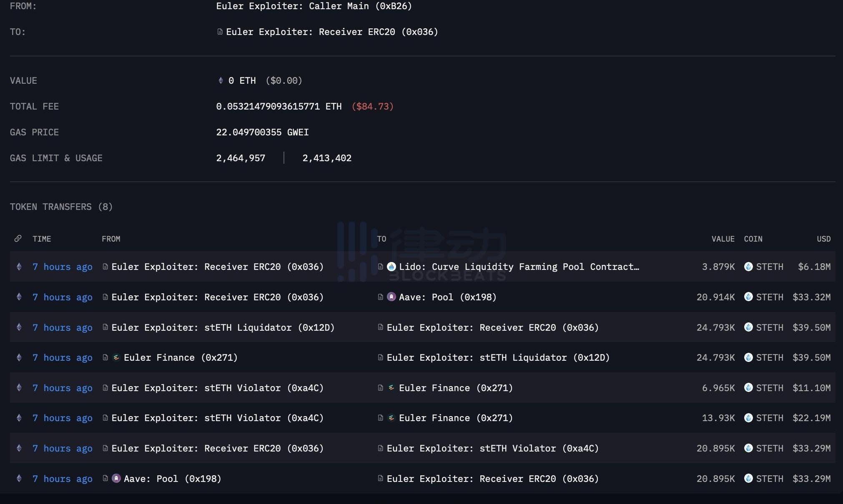Viewport: 843px width, 504px height.
Task: Click '7 hours ago' in the last row
Action: click(x=63, y=479)
